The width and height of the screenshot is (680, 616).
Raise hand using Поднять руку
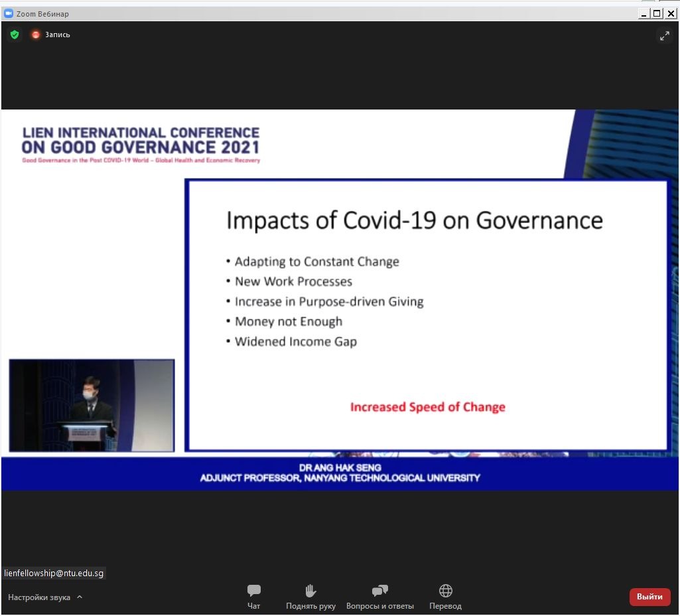click(310, 596)
